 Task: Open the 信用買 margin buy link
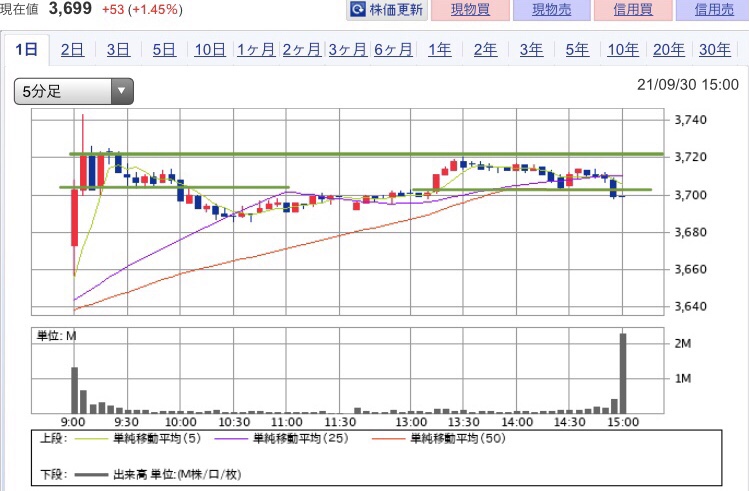click(633, 10)
